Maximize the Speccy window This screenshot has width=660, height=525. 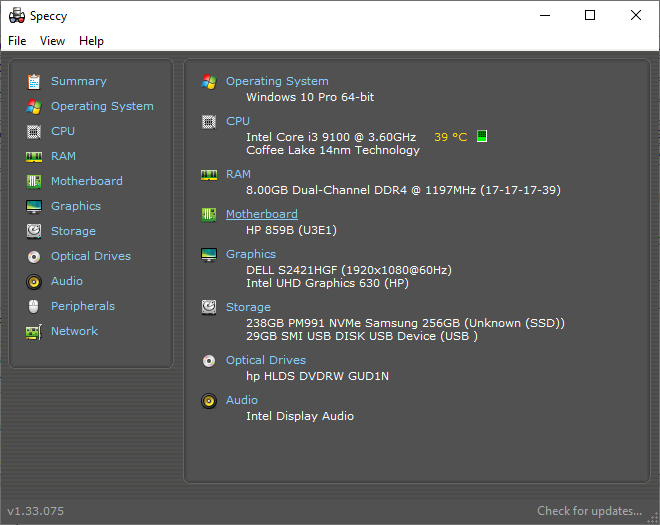(x=590, y=16)
